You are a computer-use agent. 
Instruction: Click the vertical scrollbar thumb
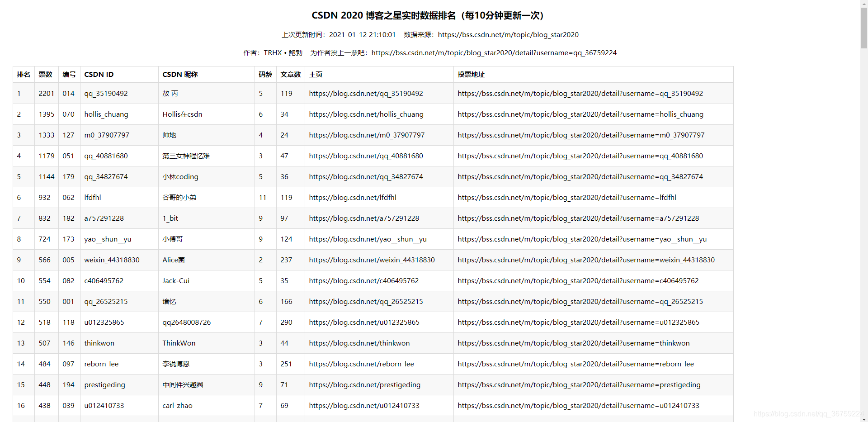tap(864, 28)
